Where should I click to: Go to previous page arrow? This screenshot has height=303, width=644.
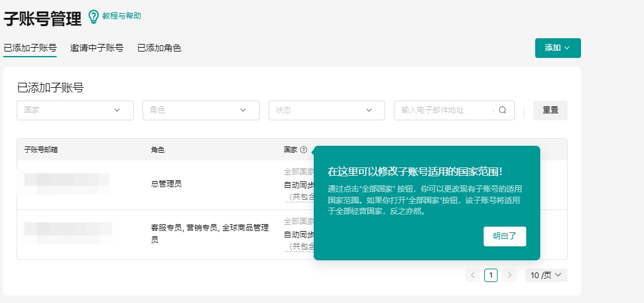473,275
